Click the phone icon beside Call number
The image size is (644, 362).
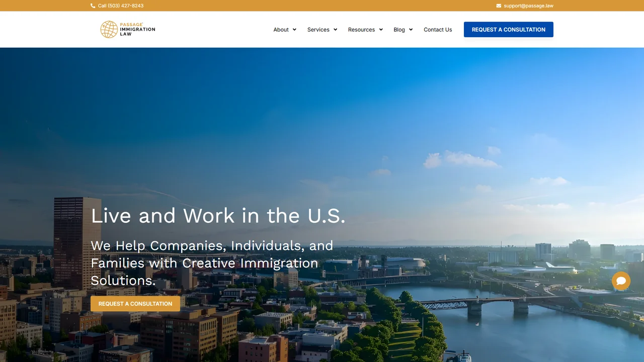click(93, 6)
